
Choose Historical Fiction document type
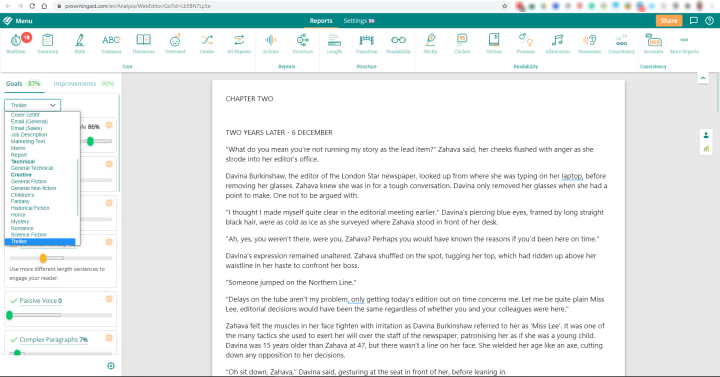30,208
